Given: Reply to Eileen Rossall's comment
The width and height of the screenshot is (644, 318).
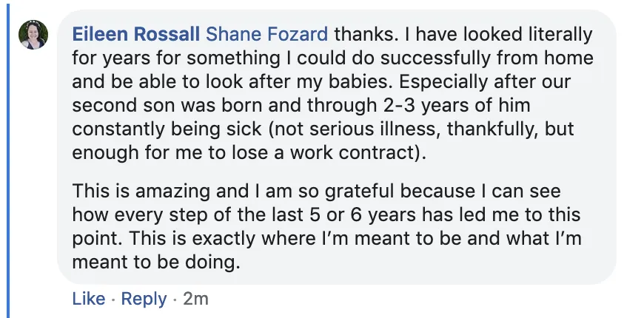Looking at the screenshot, I should pos(144,299).
